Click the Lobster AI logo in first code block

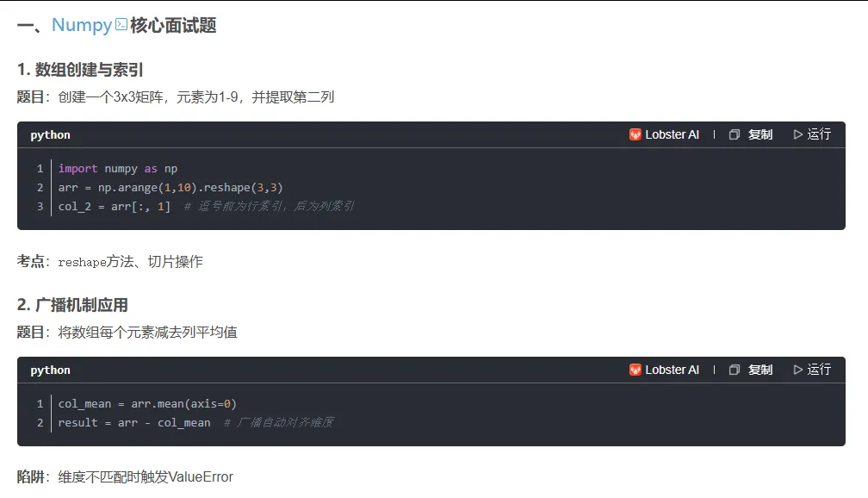635,134
